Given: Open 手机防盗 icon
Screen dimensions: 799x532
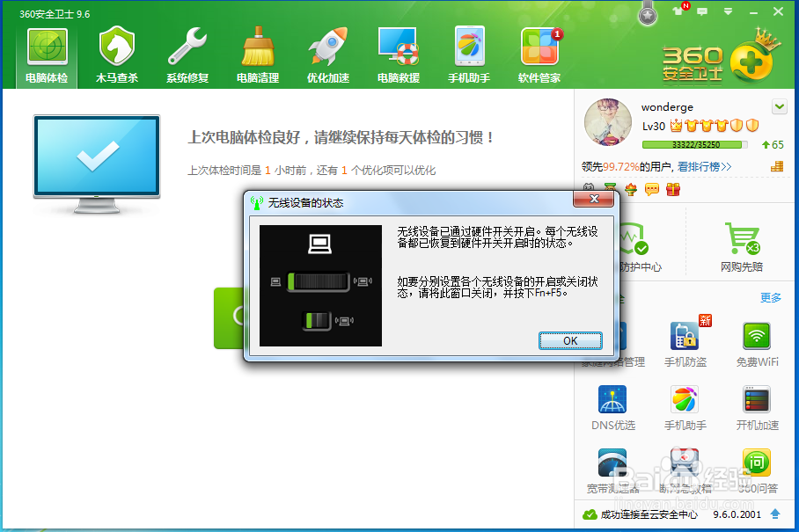Looking at the screenshot, I should click(685, 344).
